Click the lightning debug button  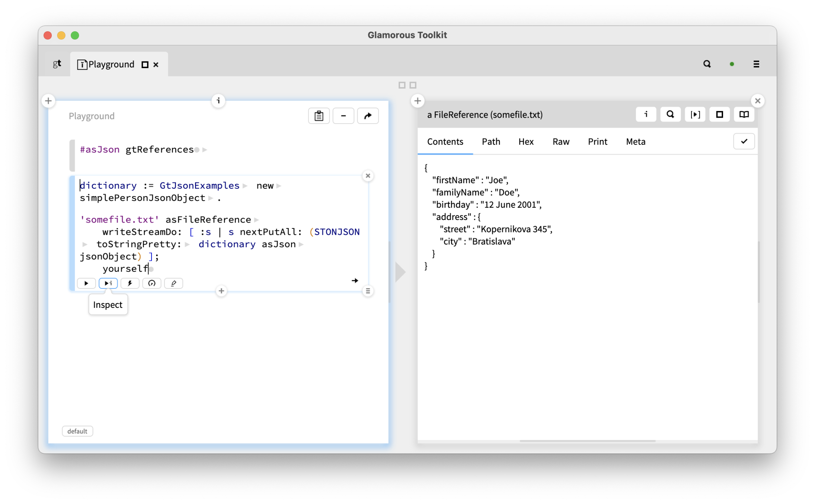(130, 283)
